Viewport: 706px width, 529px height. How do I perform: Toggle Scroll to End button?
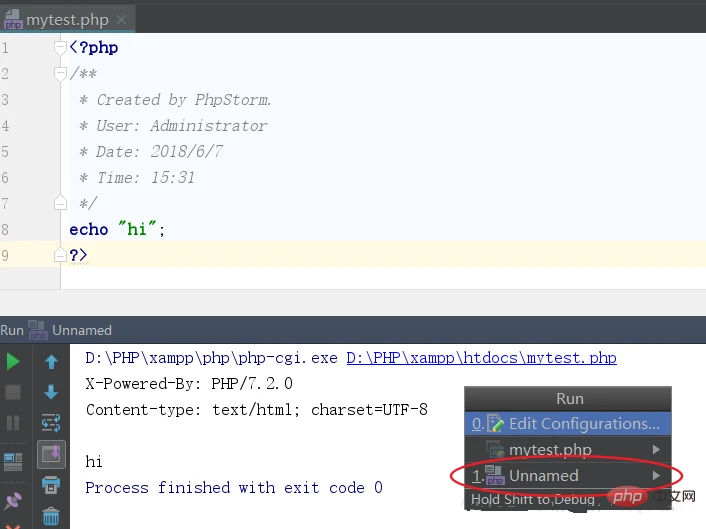point(51,455)
